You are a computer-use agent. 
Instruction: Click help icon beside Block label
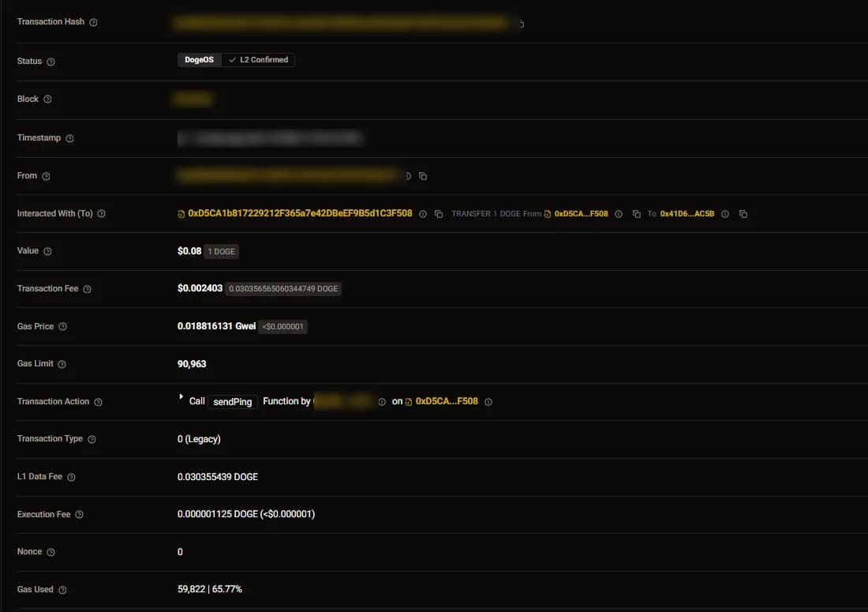point(47,99)
